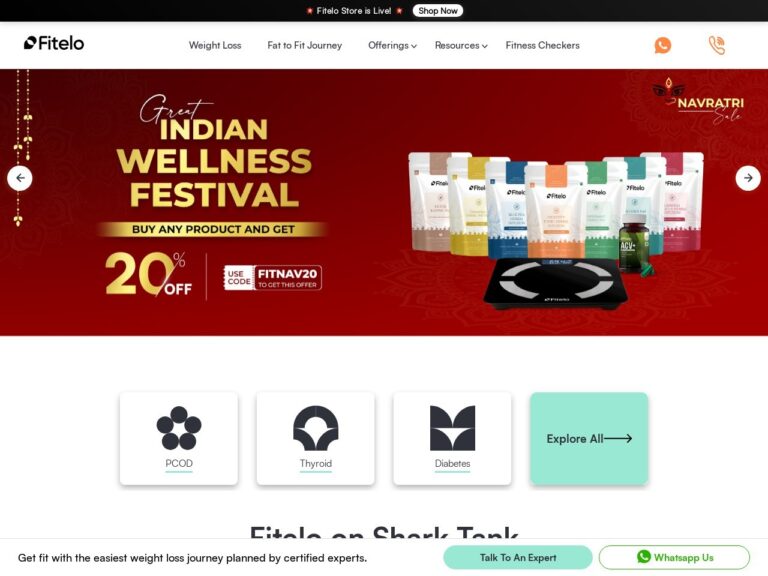Click the product pouches banner image
The height and width of the screenshot is (576, 768).
point(556,230)
